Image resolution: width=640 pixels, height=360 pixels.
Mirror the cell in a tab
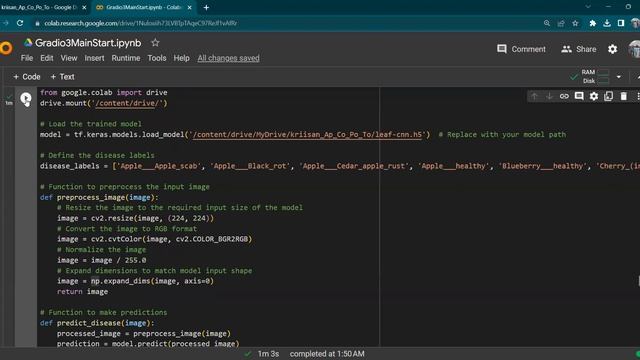(609, 96)
